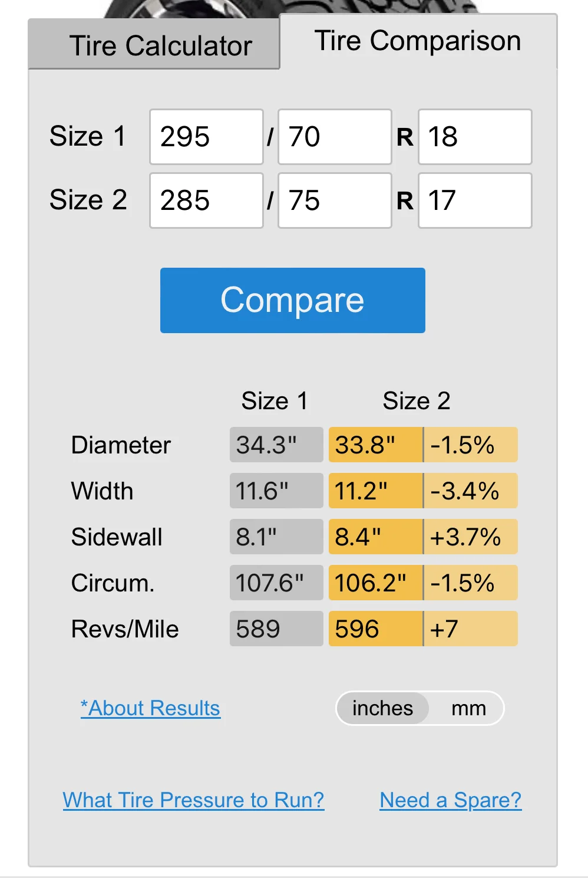588x878 pixels.
Task: Select the Tire Comparison tab
Action: coord(418,41)
